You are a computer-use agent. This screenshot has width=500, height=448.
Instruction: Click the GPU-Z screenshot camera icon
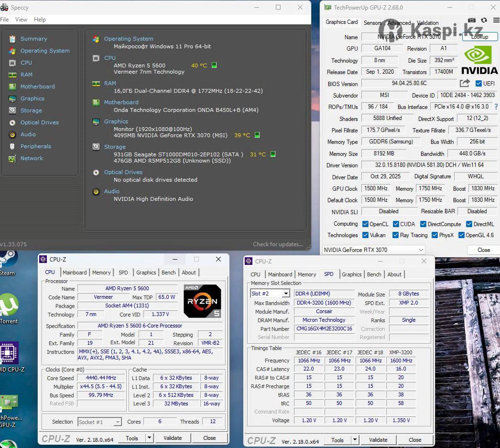click(x=472, y=21)
